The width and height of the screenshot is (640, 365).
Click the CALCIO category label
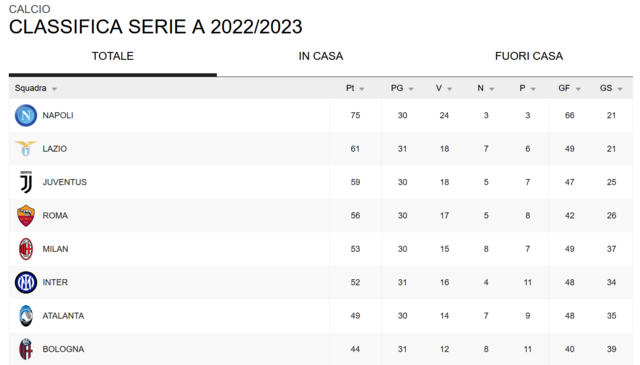click(30, 9)
